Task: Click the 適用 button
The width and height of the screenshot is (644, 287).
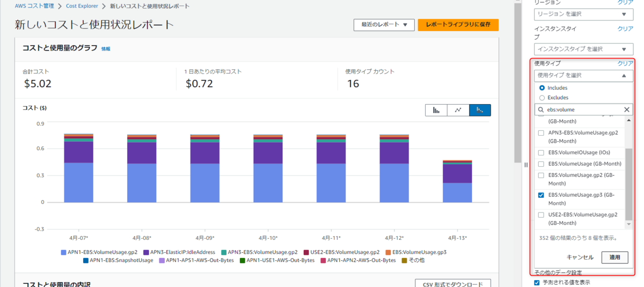Action: coord(614,257)
